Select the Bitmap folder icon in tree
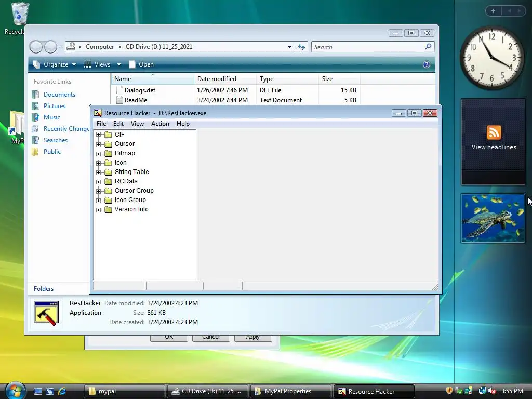532x399 pixels. pos(108,153)
